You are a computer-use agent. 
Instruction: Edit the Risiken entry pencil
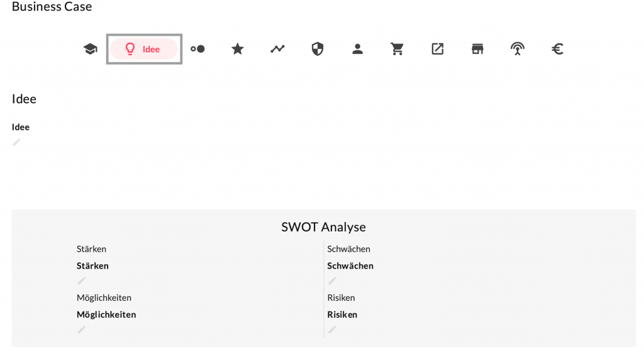[332, 329]
